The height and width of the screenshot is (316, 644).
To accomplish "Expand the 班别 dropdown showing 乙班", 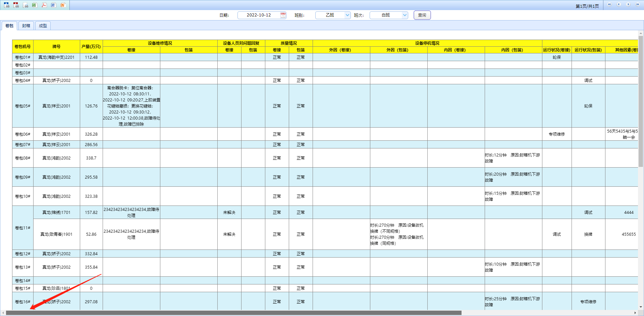I will pos(347,15).
